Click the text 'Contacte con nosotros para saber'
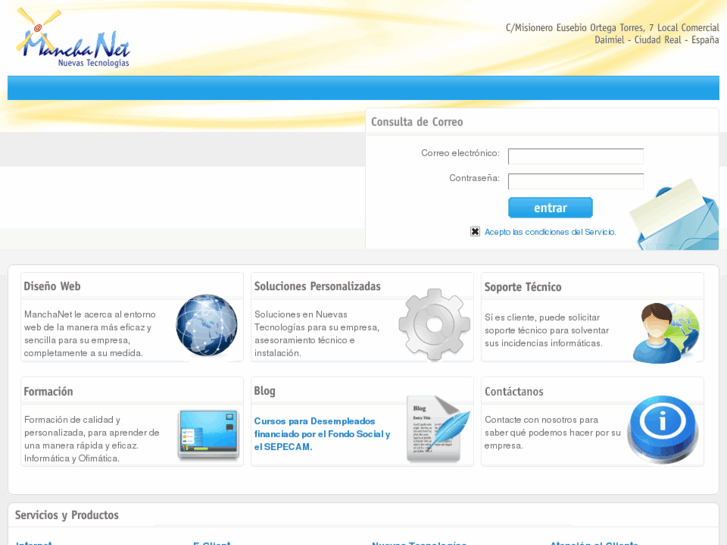 552,432
